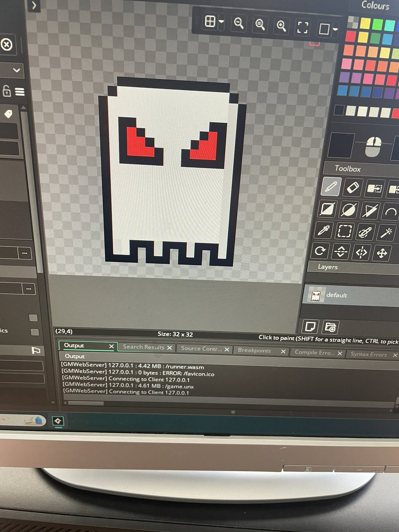The image size is (399, 532).
Task: Close the Output tab
Action: pos(112,346)
